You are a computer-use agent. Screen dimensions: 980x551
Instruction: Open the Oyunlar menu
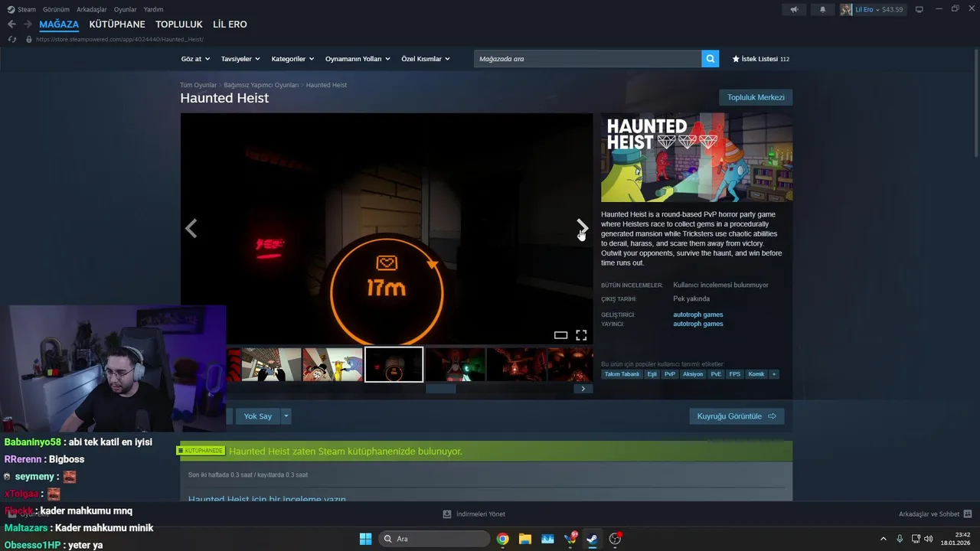tap(126, 9)
